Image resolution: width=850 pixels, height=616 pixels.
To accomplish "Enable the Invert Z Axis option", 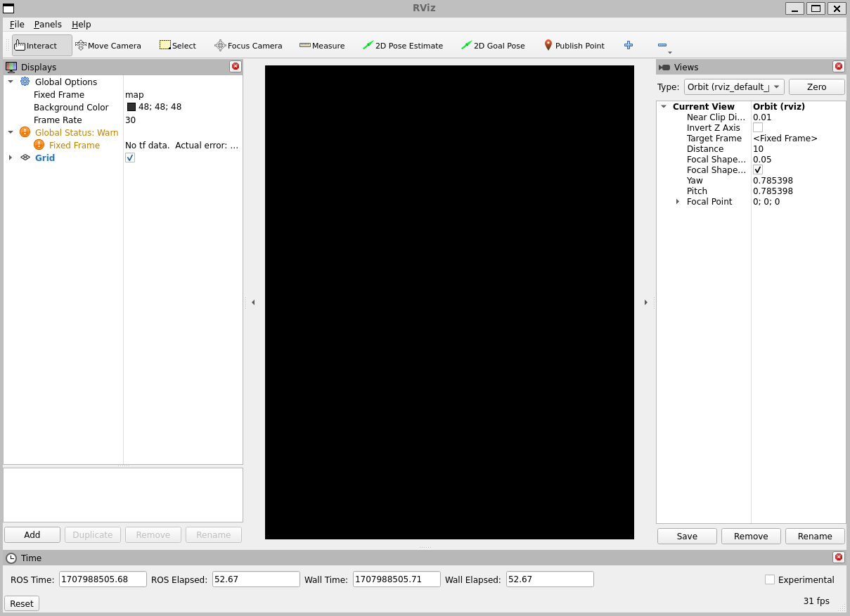I will (x=757, y=127).
